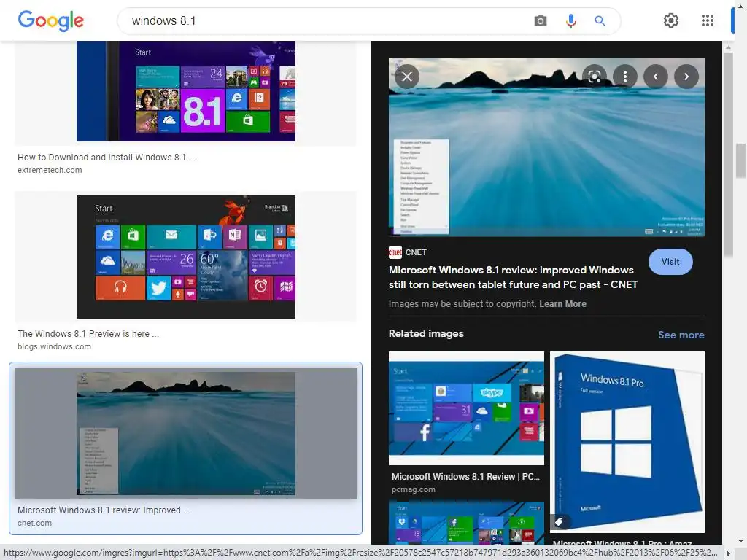747x560 pixels.
Task: Click 'Microsoft Windows 8.1 Review | PC...' caption
Action: click(465, 477)
